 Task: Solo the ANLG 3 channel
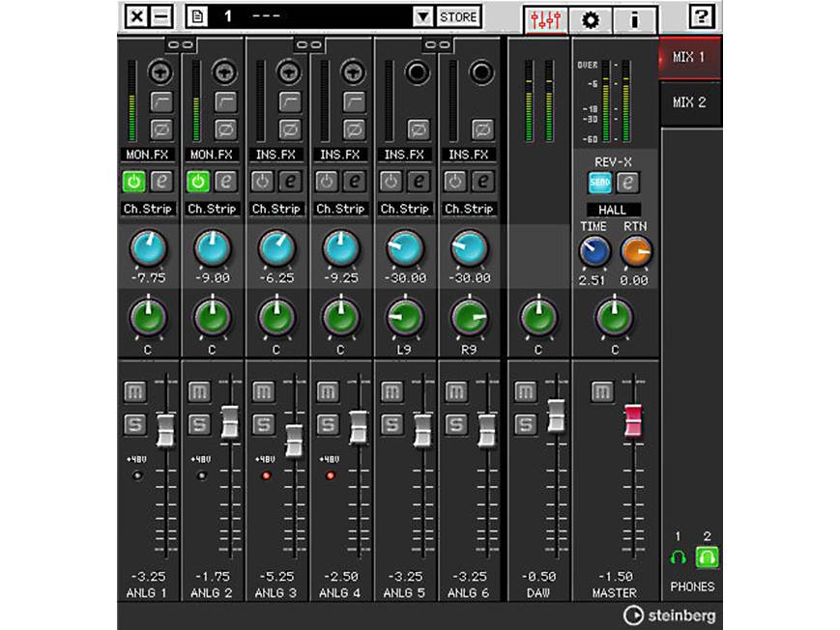pyautogui.click(x=264, y=422)
